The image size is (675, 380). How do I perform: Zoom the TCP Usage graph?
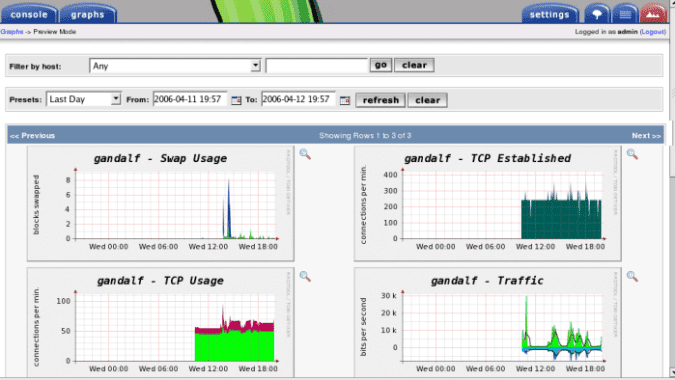tap(305, 276)
